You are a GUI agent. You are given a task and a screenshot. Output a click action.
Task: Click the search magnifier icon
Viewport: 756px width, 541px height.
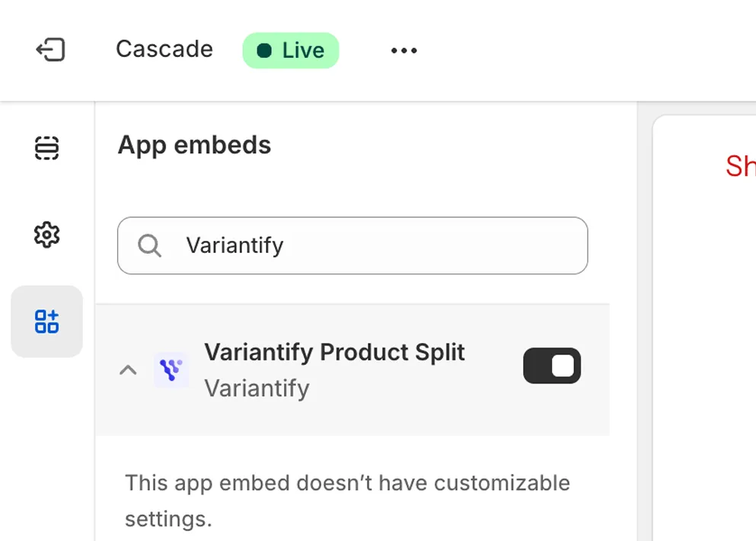149,245
